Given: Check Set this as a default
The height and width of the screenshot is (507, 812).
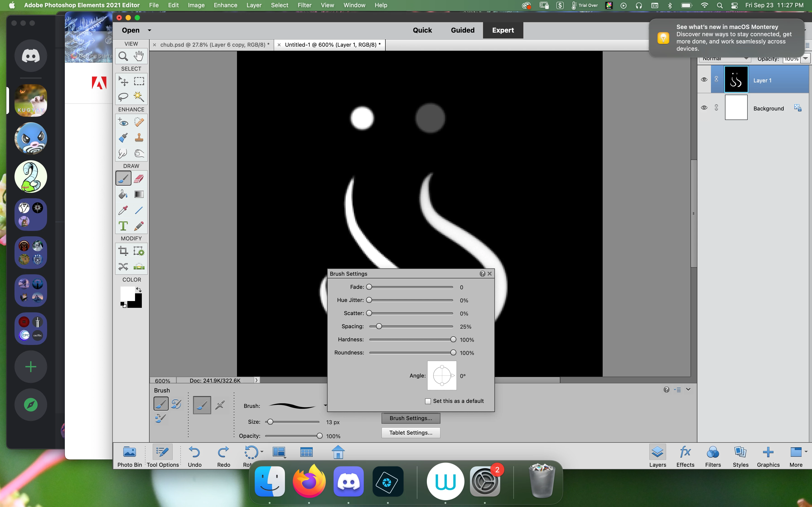Looking at the screenshot, I should point(428,401).
